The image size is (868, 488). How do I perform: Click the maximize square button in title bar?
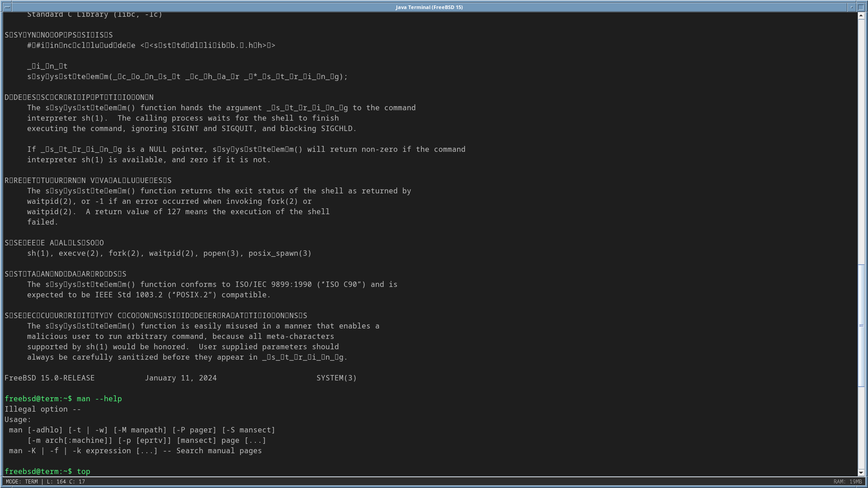point(861,7)
